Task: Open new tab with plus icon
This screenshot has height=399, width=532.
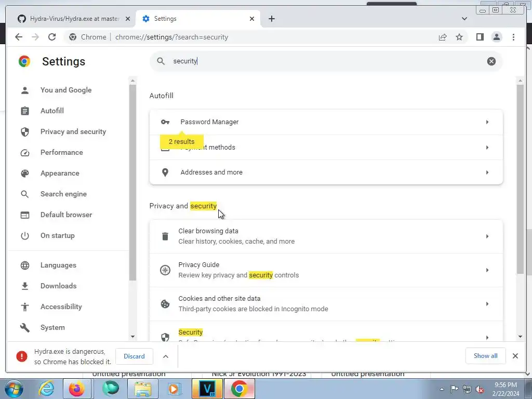Action: click(x=271, y=19)
